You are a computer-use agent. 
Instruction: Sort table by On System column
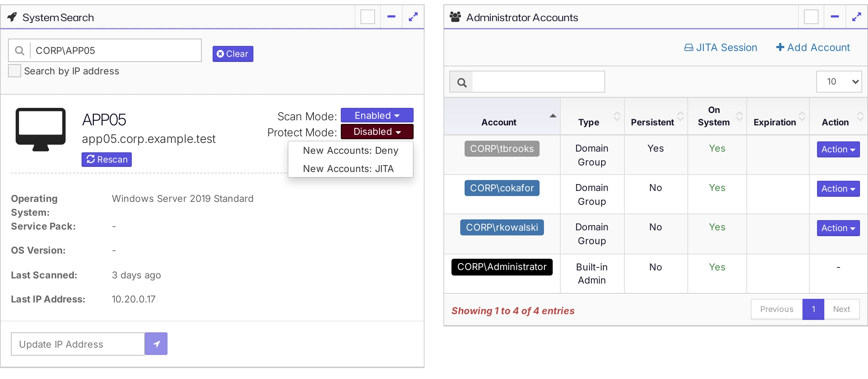[x=717, y=117]
